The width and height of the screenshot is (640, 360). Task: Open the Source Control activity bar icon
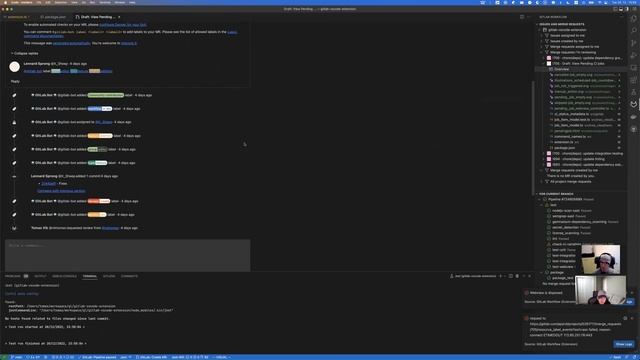(633, 43)
